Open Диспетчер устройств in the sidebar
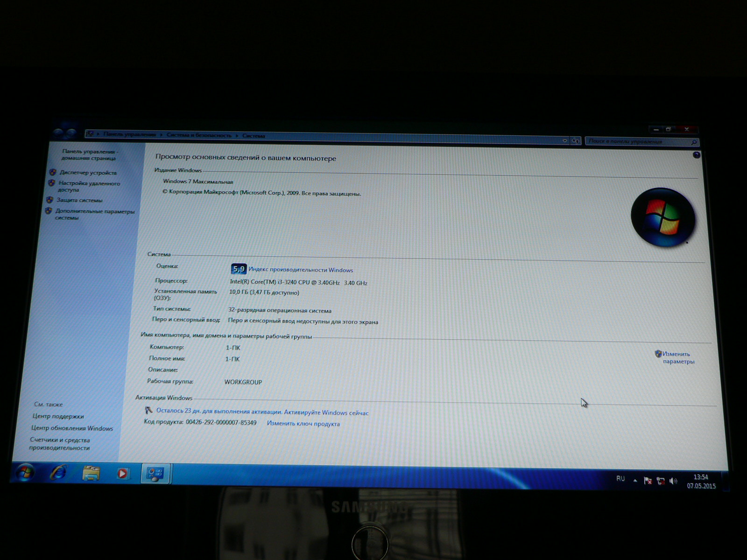 pos(88,173)
